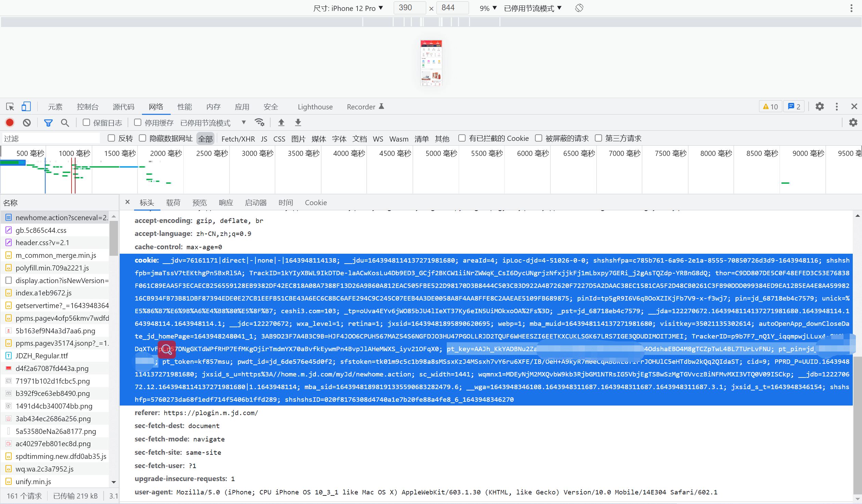This screenshot has width=862, height=504.
Task: Close the DevTools panel
Action: click(854, 107)
